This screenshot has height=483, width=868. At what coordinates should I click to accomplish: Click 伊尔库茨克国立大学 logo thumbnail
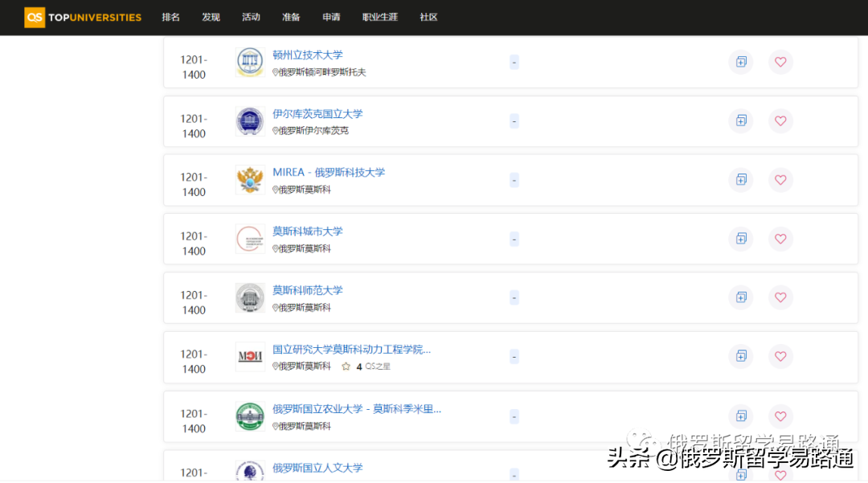250,121
